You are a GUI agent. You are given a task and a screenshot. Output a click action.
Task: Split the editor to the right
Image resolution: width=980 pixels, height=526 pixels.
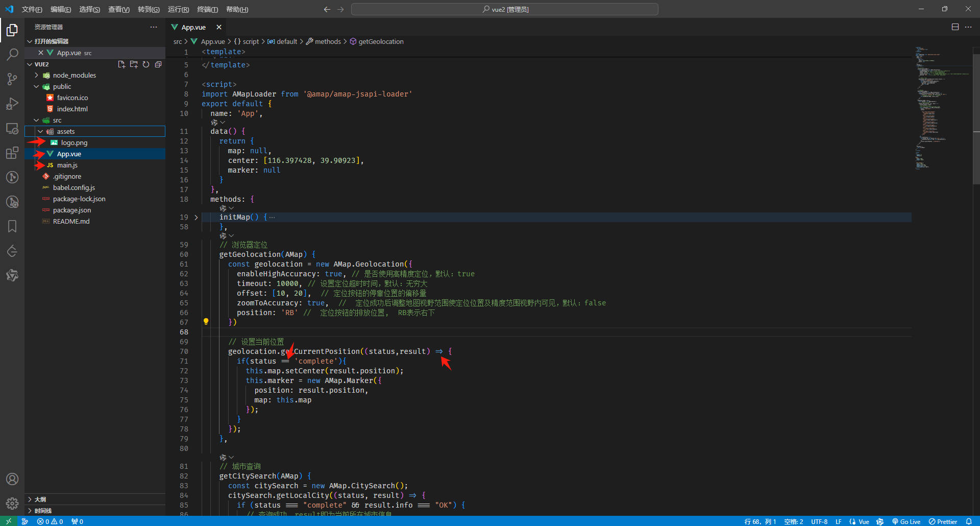[955, 27]
